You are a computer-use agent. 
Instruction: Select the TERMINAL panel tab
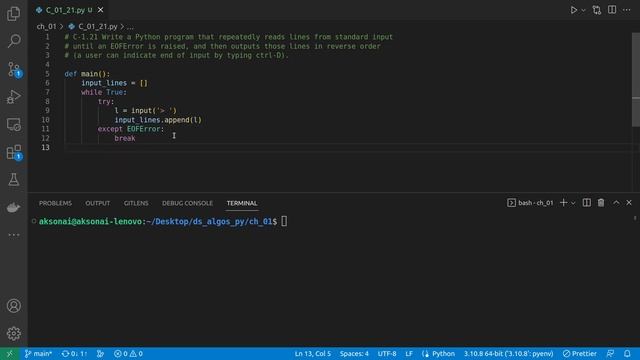point(242,203)
